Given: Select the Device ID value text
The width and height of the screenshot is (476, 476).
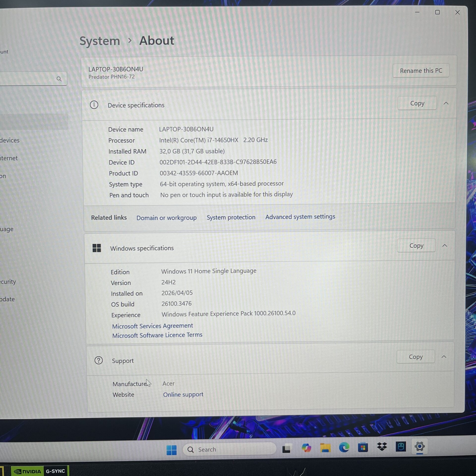Looking at the screenshot, I should (x=218, y=162).
